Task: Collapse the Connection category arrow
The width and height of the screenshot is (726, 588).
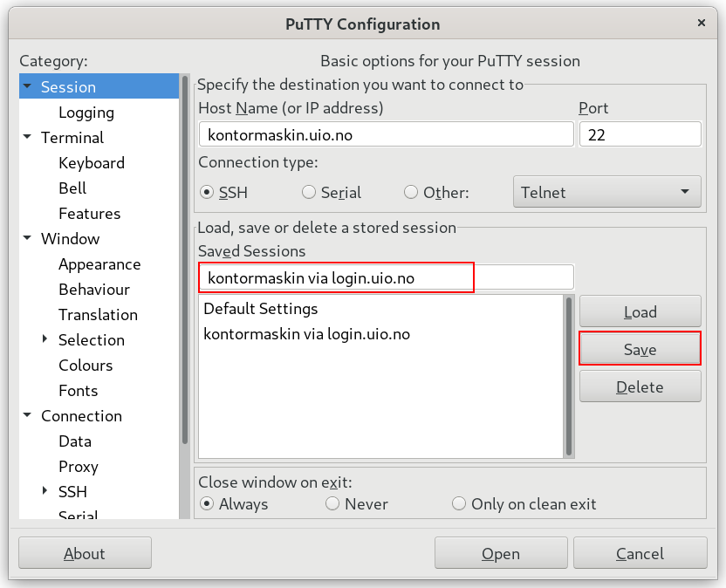Action: pyautogui.click(x=27, y=415)
